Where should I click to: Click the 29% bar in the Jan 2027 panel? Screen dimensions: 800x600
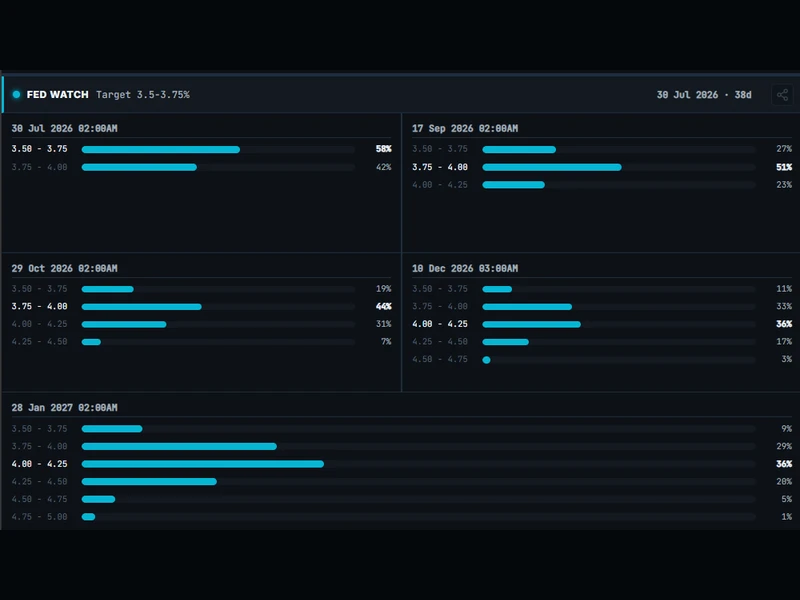pos(179,446)
